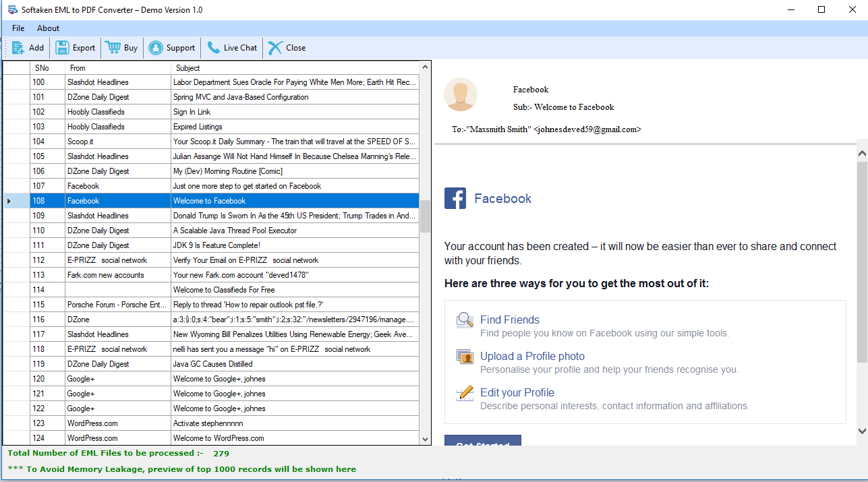Start a Live Chat session
Image resolution: width=868 pixels, height=482 pixels.
[x=231, y=48]
